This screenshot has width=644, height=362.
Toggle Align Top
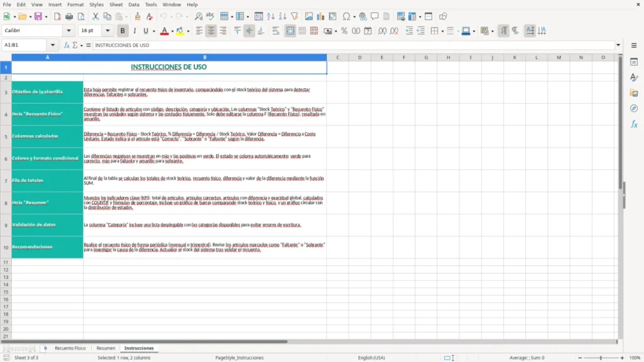click(237, 31)
